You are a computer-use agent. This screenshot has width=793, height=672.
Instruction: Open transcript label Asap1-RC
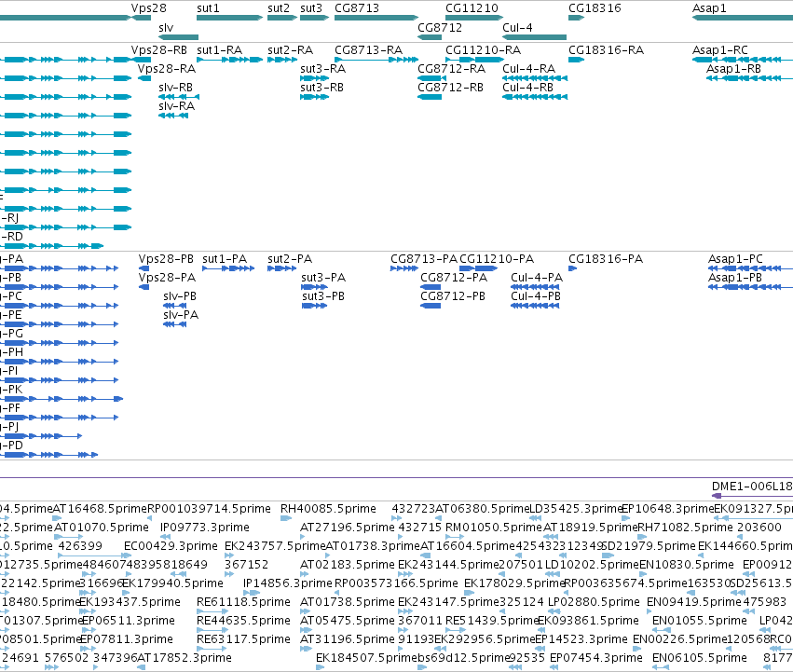click(x=720, y=50)
